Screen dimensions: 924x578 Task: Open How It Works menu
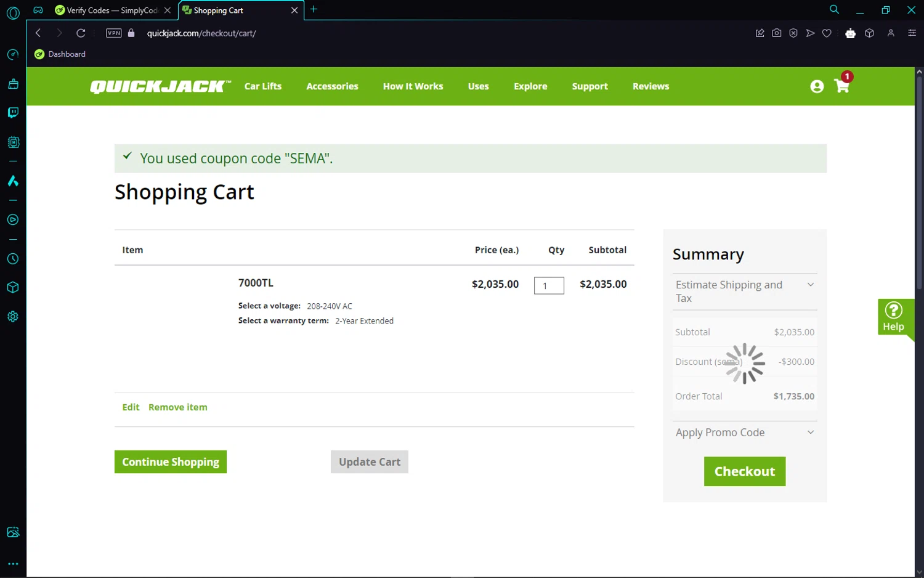tap(413, 86)
